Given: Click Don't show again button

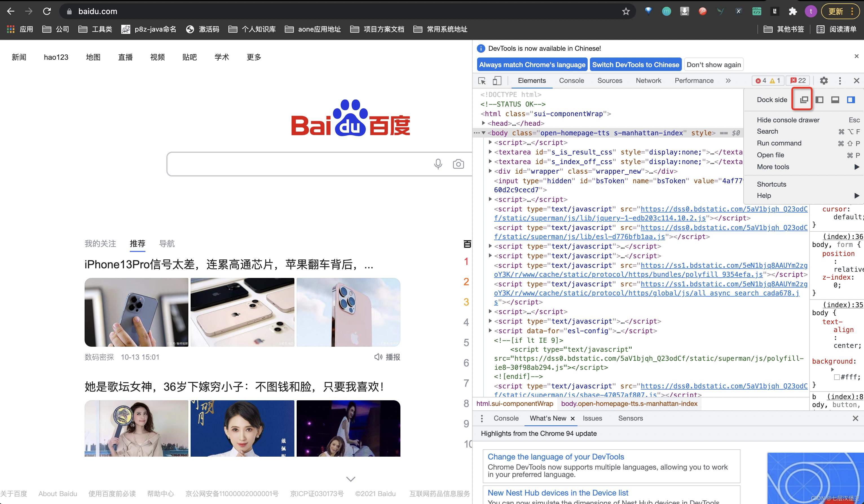Looking at the screenshot, I should (715, 65).
